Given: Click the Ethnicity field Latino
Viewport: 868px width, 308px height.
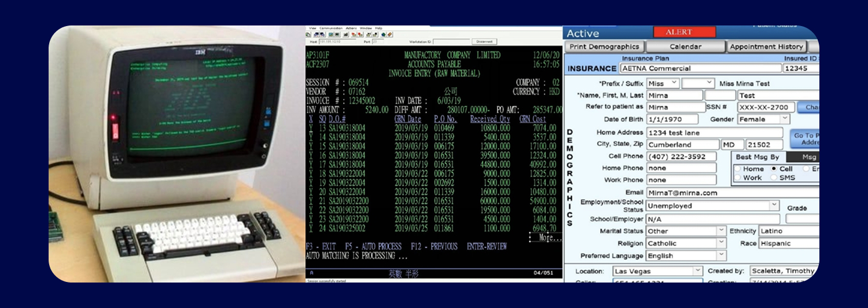Looking at the screenshot, I should 789,231.
